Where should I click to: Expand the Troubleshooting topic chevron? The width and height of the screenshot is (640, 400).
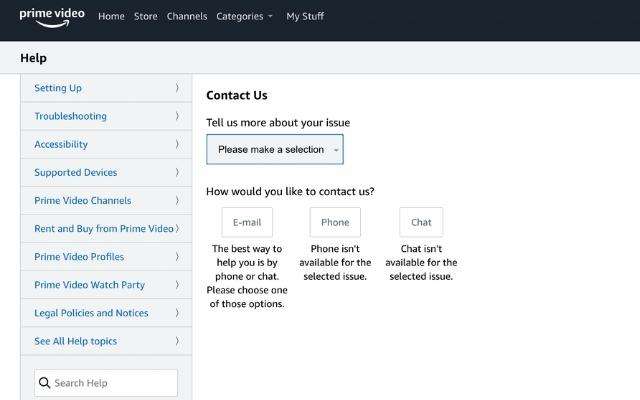tap(177, 116)
